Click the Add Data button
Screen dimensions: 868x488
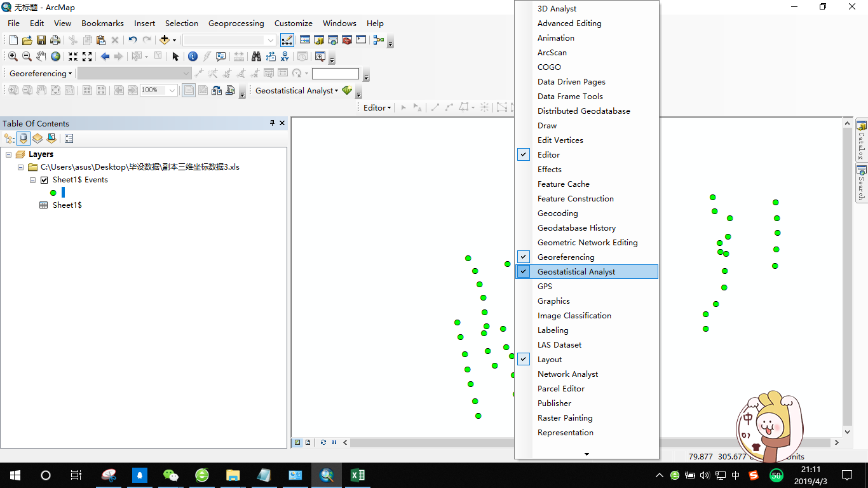[165, 40]
